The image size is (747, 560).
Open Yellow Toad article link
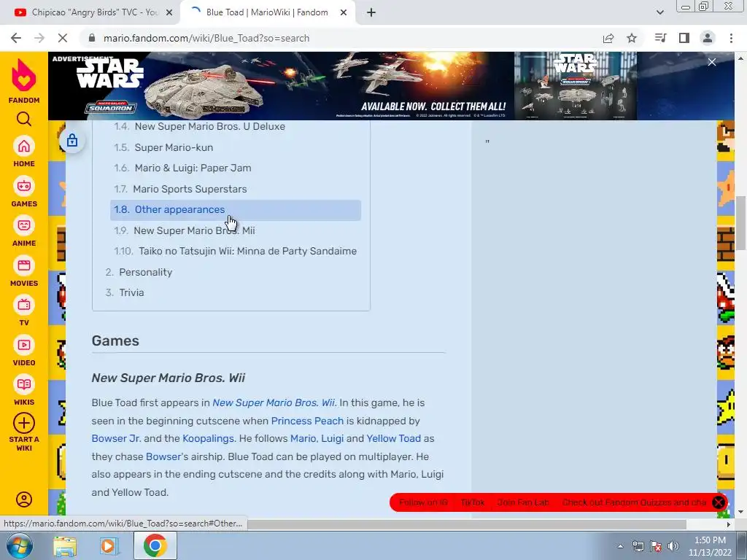[x=393, y=438]
